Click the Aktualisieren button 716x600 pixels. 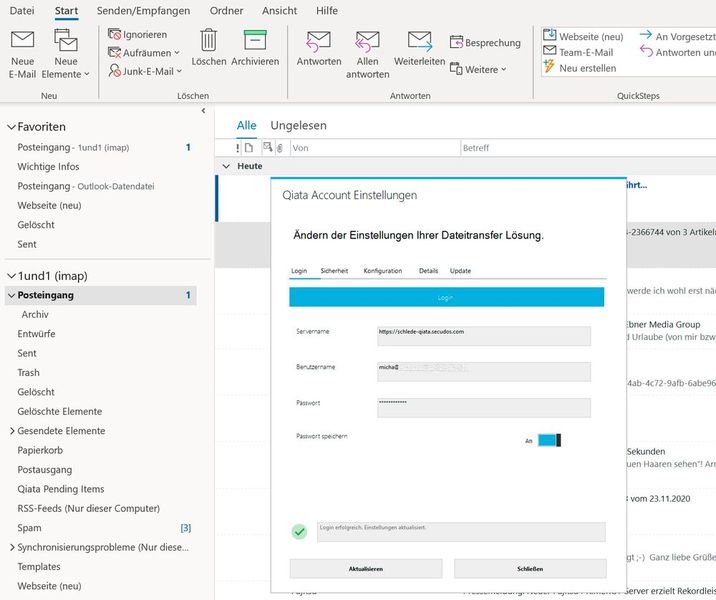point(365,568)
